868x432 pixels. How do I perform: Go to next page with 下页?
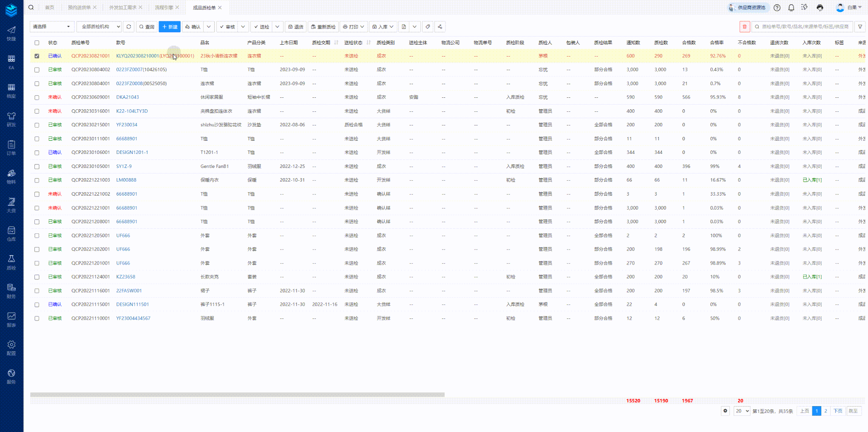837,411
